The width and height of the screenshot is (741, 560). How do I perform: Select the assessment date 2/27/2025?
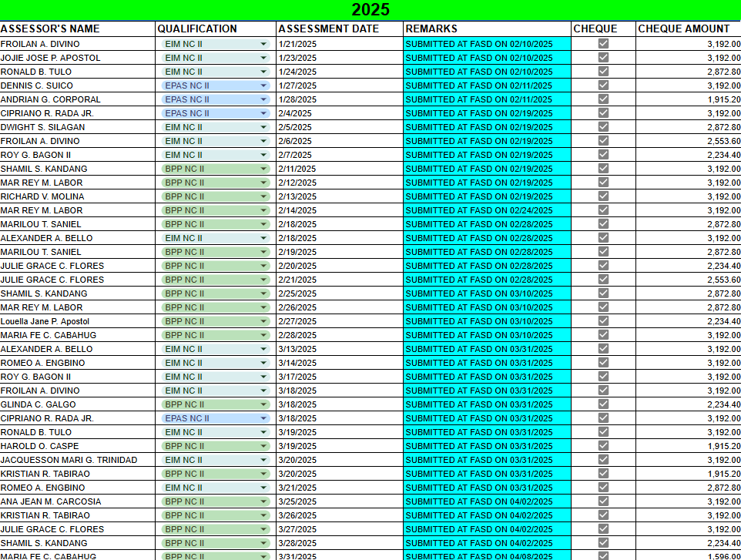coord(340,321)
